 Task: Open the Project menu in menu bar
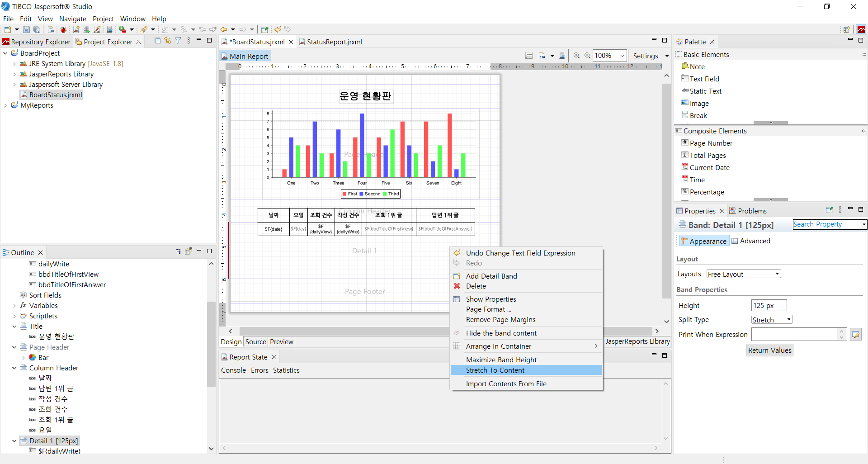click(103, 19)
